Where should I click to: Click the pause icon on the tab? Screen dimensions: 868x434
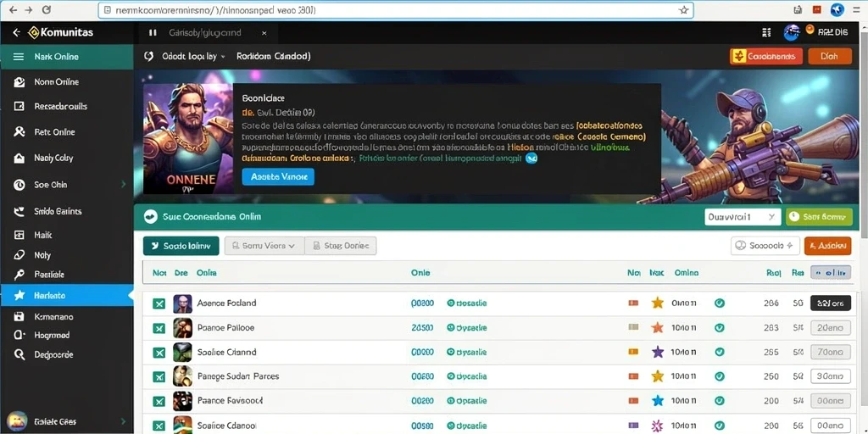[153, 33]
